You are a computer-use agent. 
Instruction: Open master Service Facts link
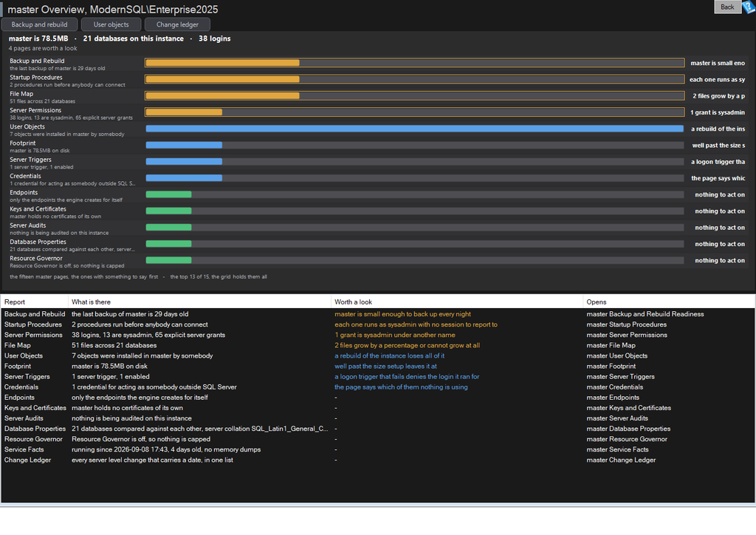(x=617, y=449)
